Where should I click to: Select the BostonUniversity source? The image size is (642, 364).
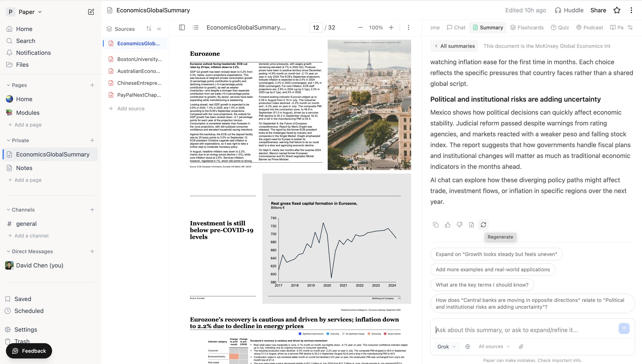[135, 59]
